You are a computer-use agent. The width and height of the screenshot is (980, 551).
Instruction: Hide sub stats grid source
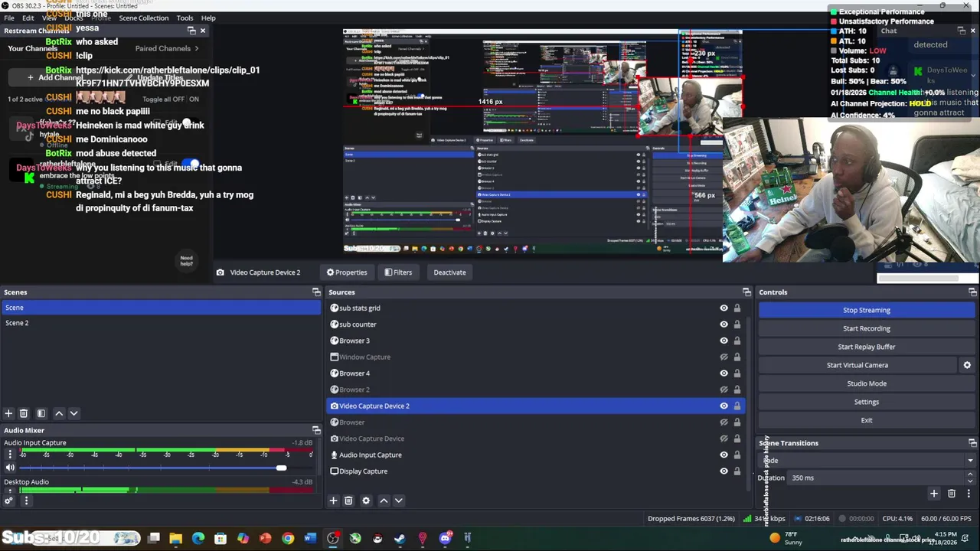724,308
